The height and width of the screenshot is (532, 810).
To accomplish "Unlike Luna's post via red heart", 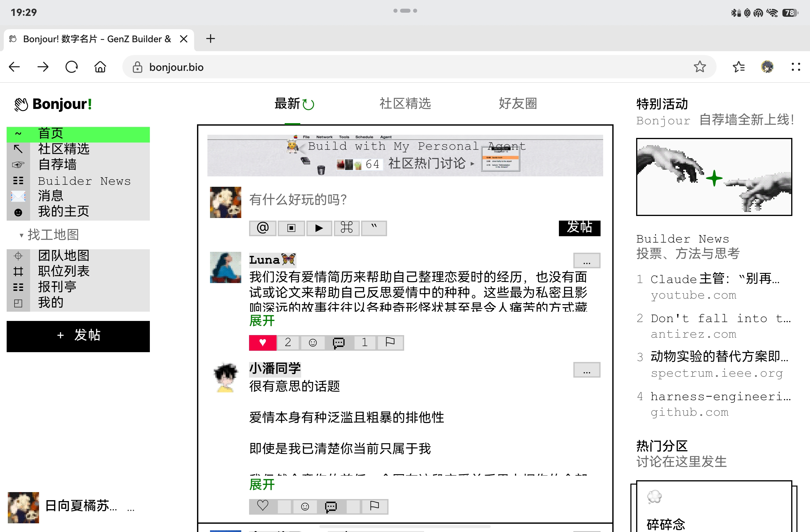I will pos(262,343).
